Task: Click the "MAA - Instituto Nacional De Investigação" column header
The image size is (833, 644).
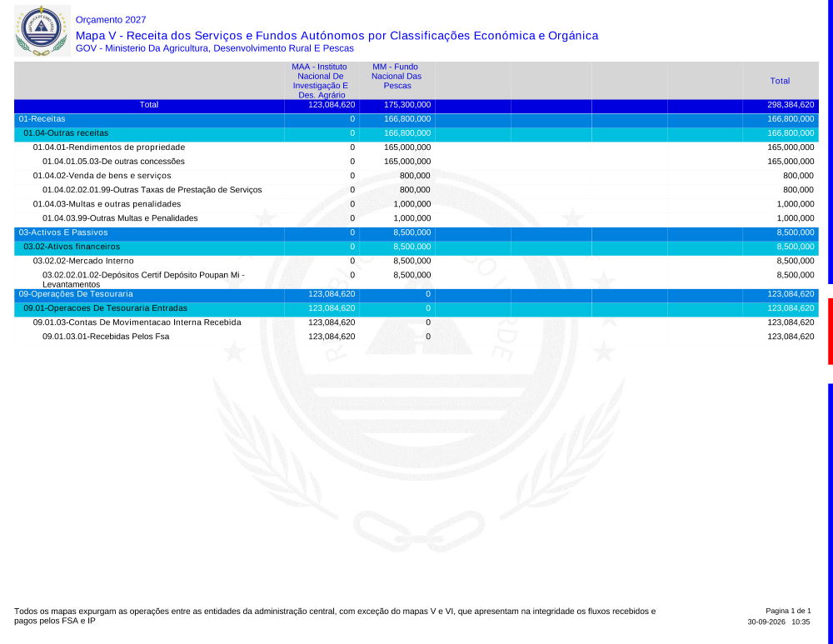Action: click(x=321, y=81)
